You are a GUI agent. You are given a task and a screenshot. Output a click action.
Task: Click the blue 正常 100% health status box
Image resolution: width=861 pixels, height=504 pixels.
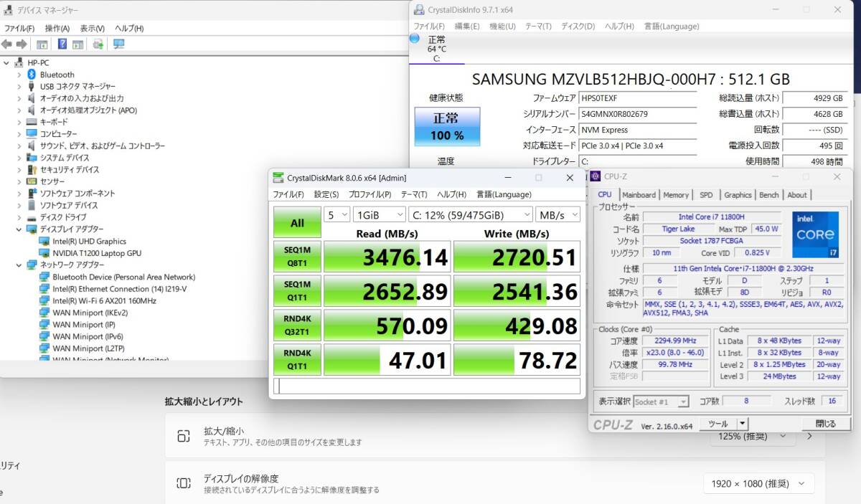[x=447, y=126]
